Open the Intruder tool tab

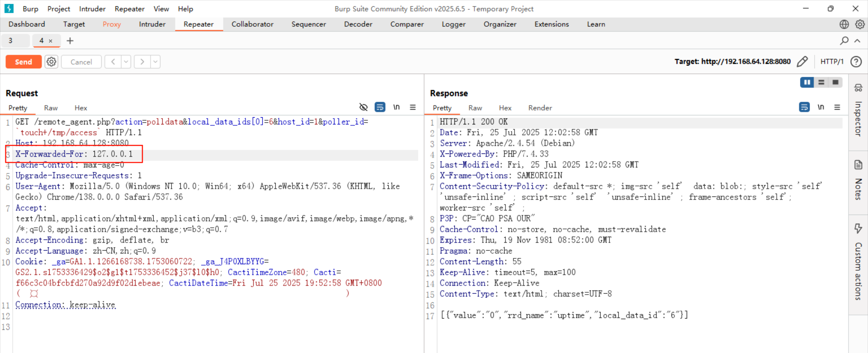[x=152, y=24]
